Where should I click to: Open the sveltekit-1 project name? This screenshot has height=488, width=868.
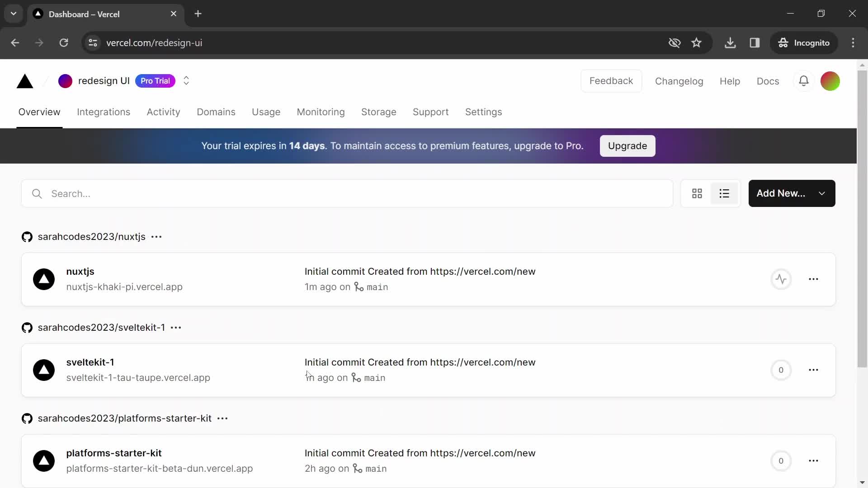(x=90, y=362)
